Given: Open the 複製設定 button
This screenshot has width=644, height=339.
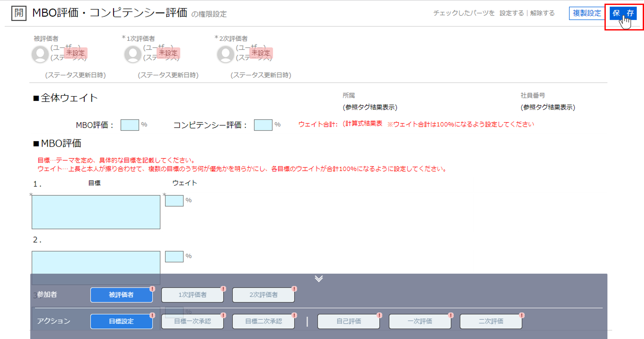Looking at the screenshot, I should [x=587, y=13].
